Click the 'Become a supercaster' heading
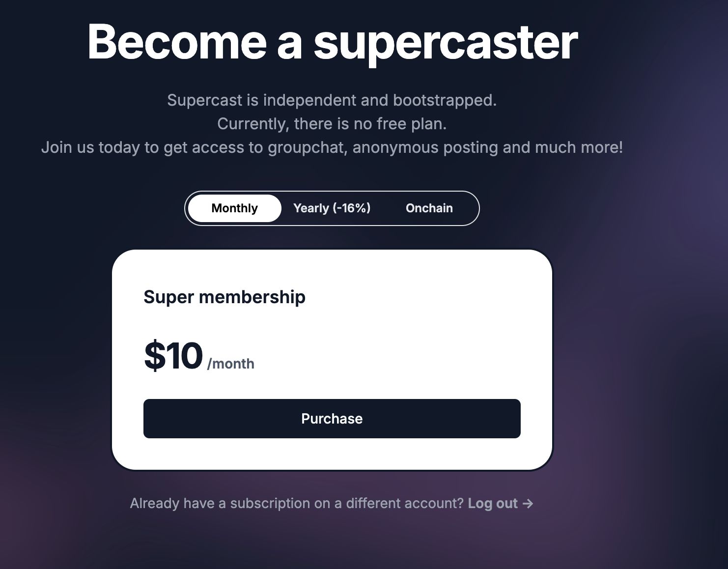The height and width of the screenshot is (569, 728). point(332,42)
